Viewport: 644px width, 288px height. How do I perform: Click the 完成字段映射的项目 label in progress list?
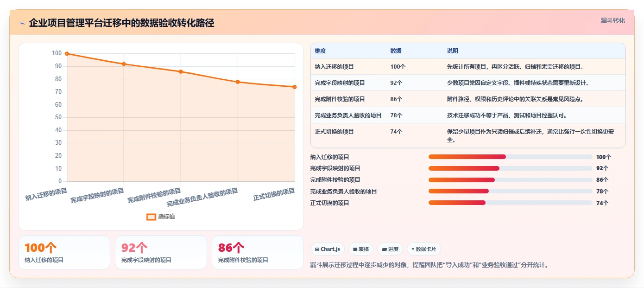[335, 168]
